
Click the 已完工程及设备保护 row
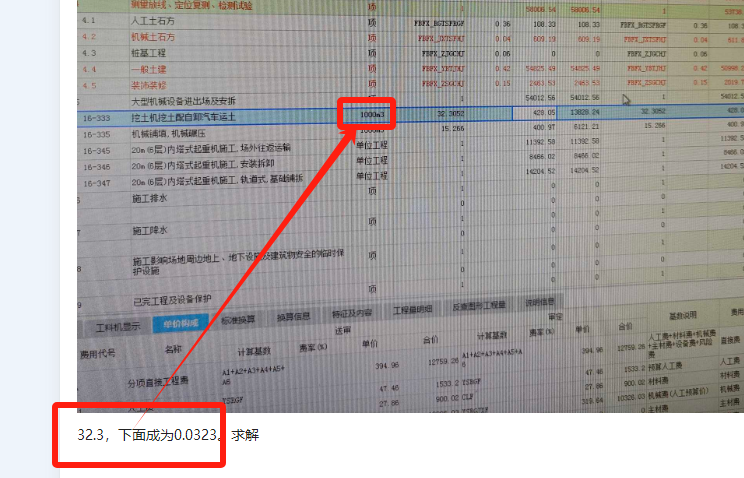point(172,300)
